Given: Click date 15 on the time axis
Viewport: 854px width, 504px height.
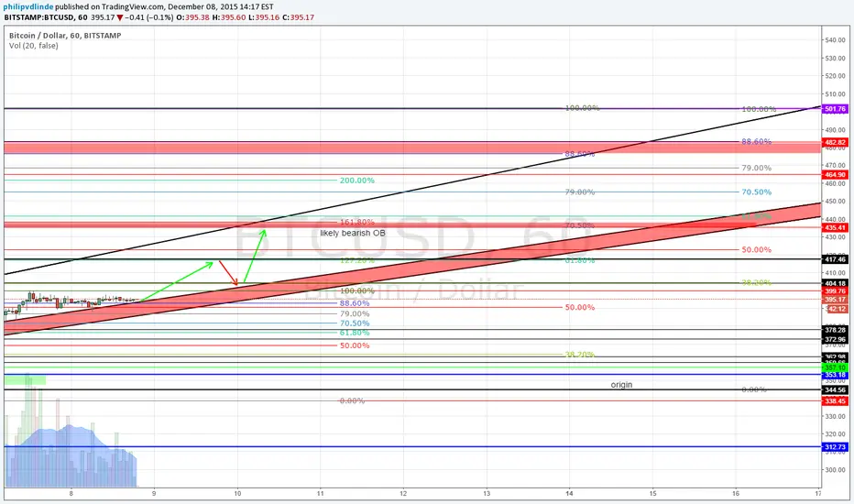Looking at the screenshot, I should (x=652, y=494).
